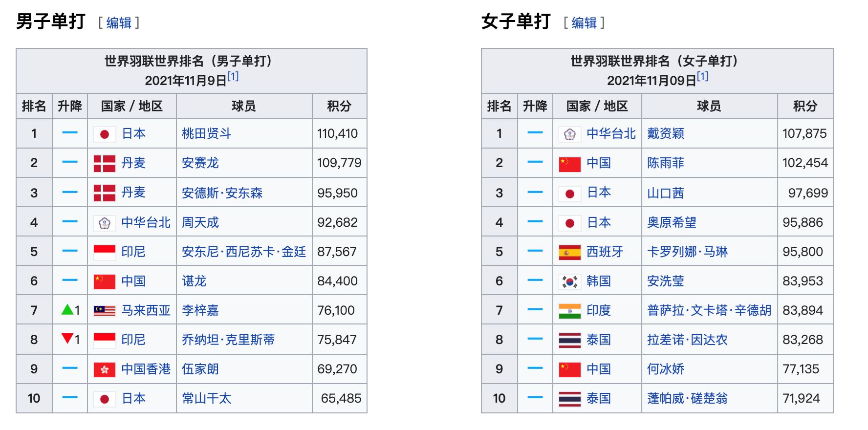Screen dimensions: 868x430
Task: Open footnote [1] in men's singles header
Action: (233, 77)
